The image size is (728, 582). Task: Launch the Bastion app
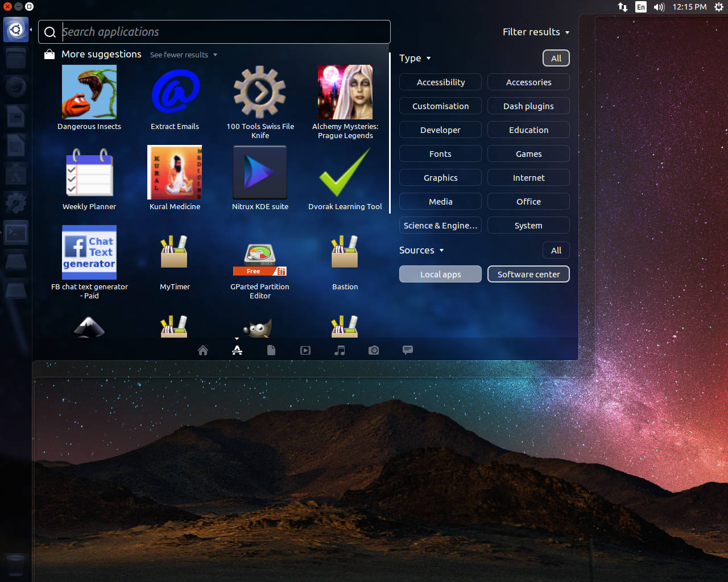tap(345, 262)
